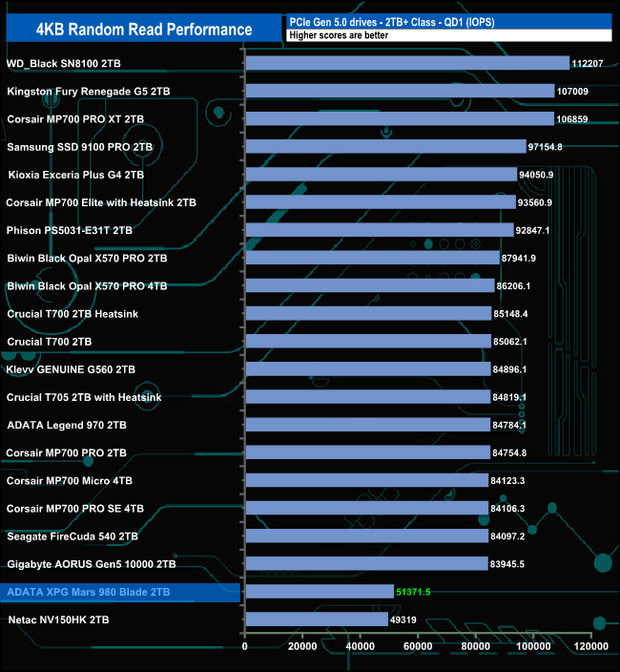Click the 'Biwin Black Opal X570 PRO 2TB' label
Image resolution: width=620 pixels, height=672 pixels.
[x=87, y=258]
